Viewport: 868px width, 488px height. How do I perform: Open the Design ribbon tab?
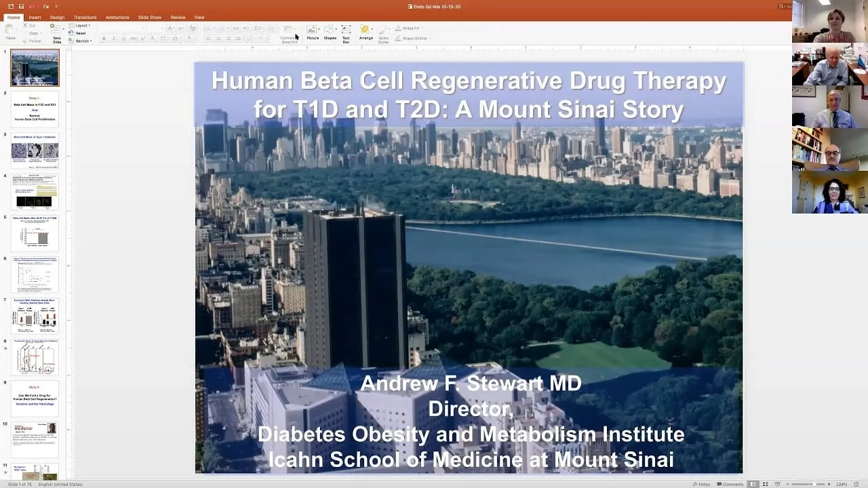tap(57, 17)
